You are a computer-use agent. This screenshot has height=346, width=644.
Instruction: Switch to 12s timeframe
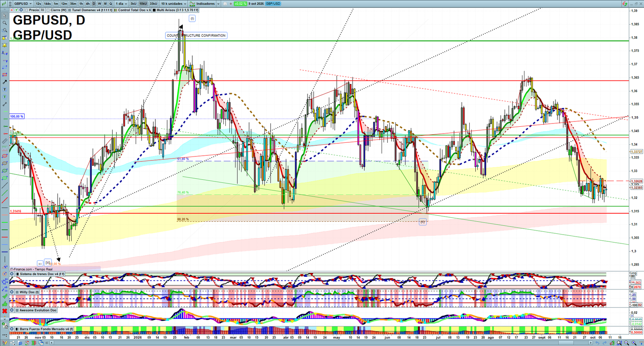coord(38,4)
